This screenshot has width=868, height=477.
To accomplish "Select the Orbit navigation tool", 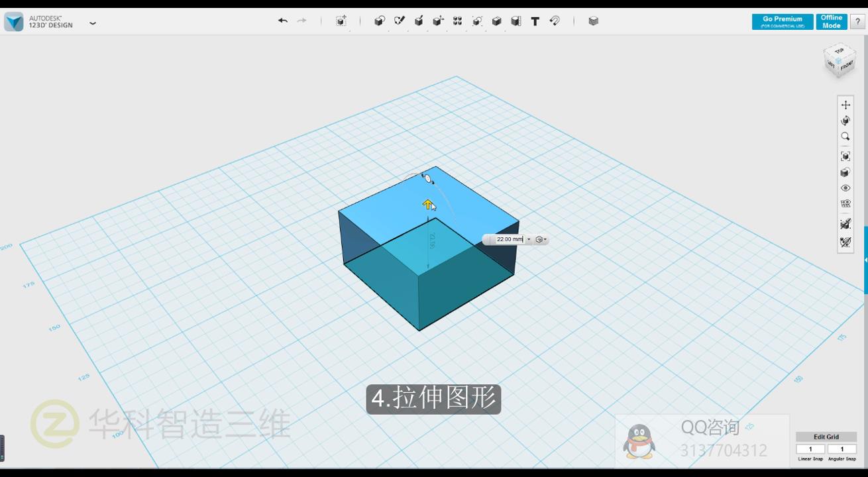I will pyautogui.click(x=845, y=121).
